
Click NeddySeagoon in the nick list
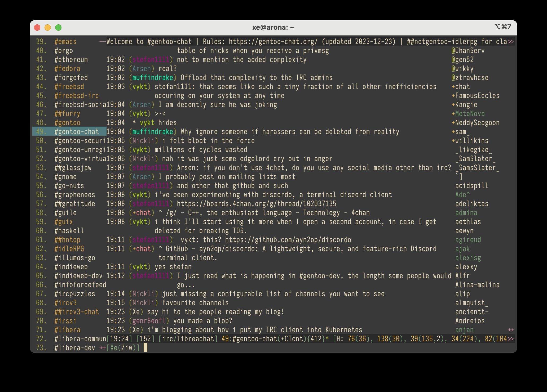[x=477, y=122]
